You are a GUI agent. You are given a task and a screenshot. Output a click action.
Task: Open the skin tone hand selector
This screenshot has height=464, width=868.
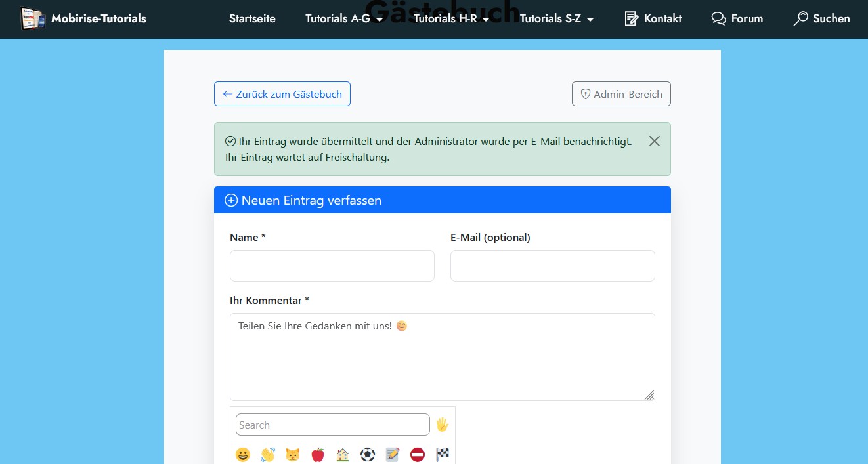click(x=442, y=425)
